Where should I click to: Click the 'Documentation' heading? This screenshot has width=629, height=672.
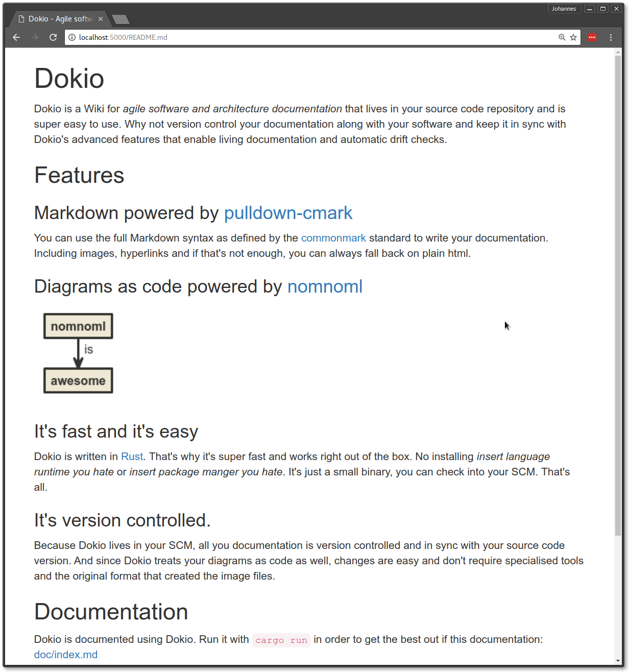pos(111,612)
